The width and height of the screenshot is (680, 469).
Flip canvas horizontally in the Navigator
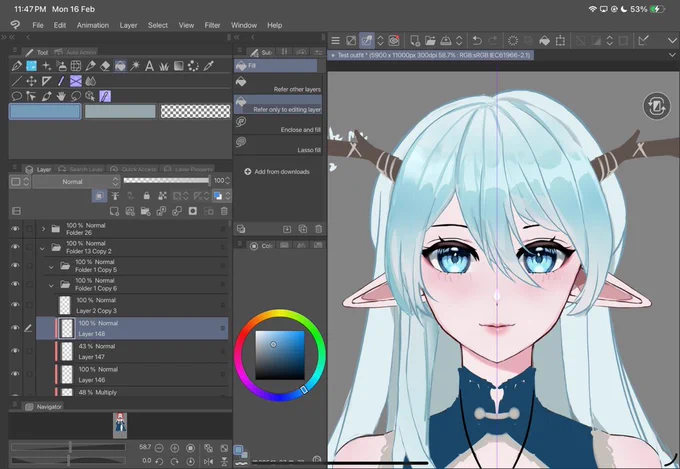point(208,462)
